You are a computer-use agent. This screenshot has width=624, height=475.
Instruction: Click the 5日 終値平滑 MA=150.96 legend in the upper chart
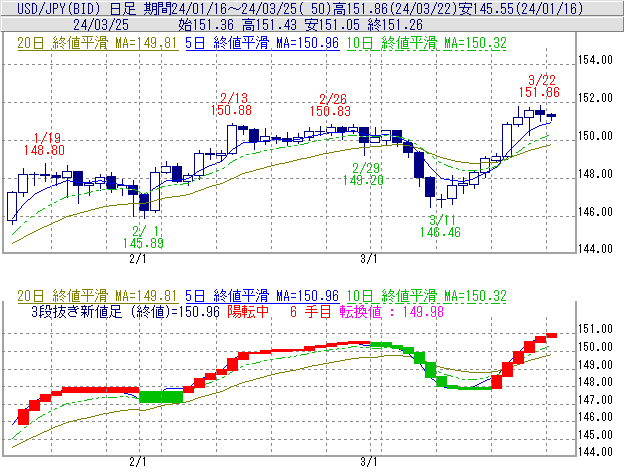click(262, 43)
